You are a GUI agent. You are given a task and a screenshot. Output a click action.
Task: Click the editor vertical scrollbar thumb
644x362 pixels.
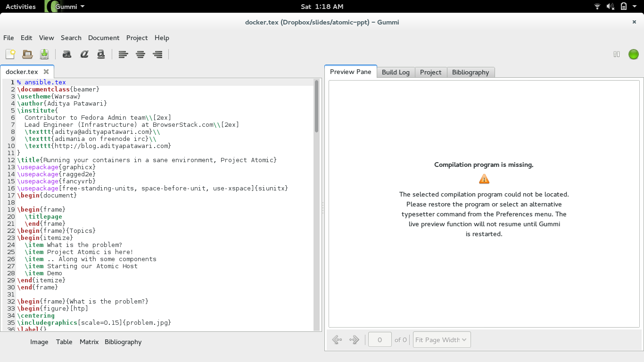316,107
